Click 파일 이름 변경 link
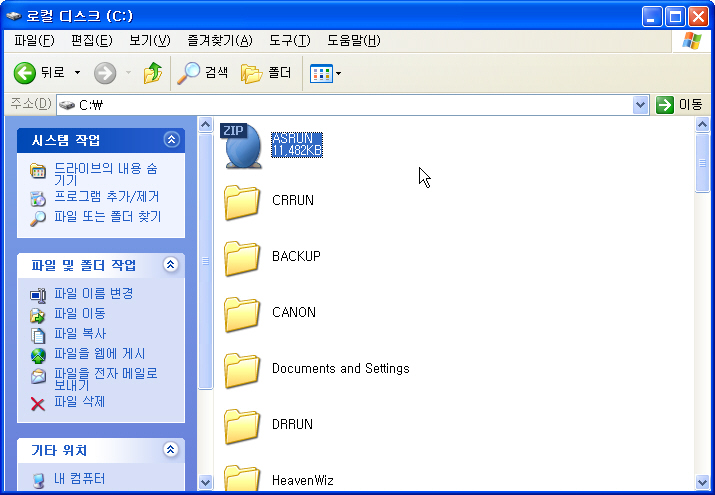The image size is (715, 495). [93, 293]
